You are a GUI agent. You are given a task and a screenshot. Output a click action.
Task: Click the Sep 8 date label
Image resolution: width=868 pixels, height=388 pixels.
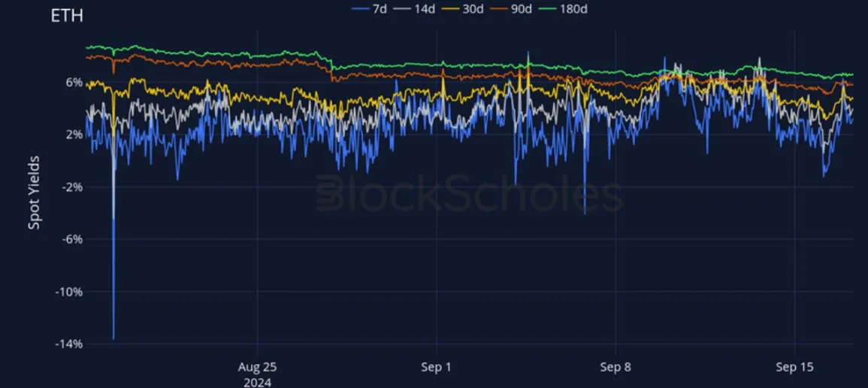point(616,367)
